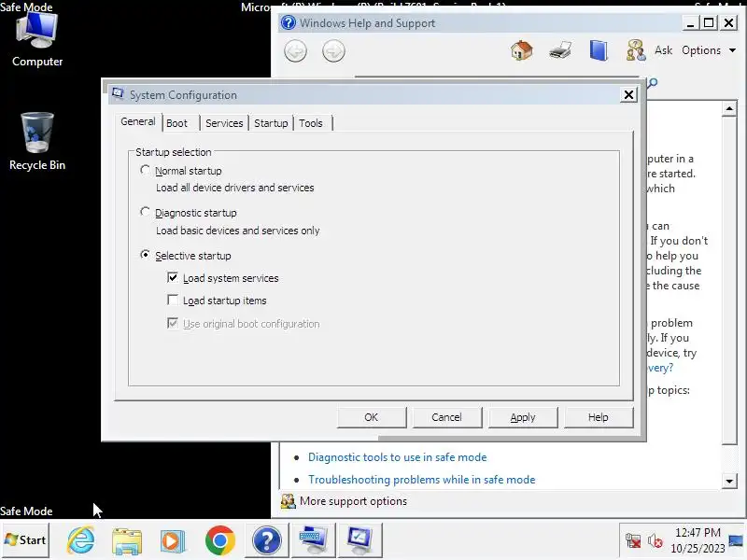Print the current help topic
The image size is (747, 560).
559,50
